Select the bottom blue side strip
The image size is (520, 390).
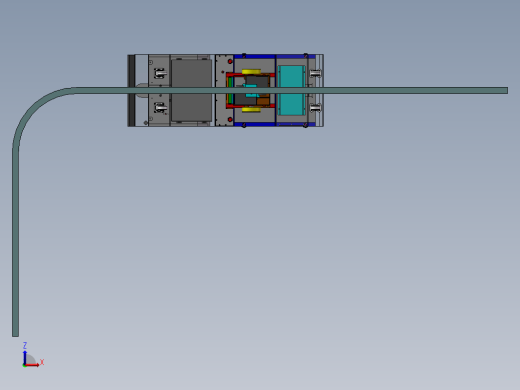coord(275,124)
